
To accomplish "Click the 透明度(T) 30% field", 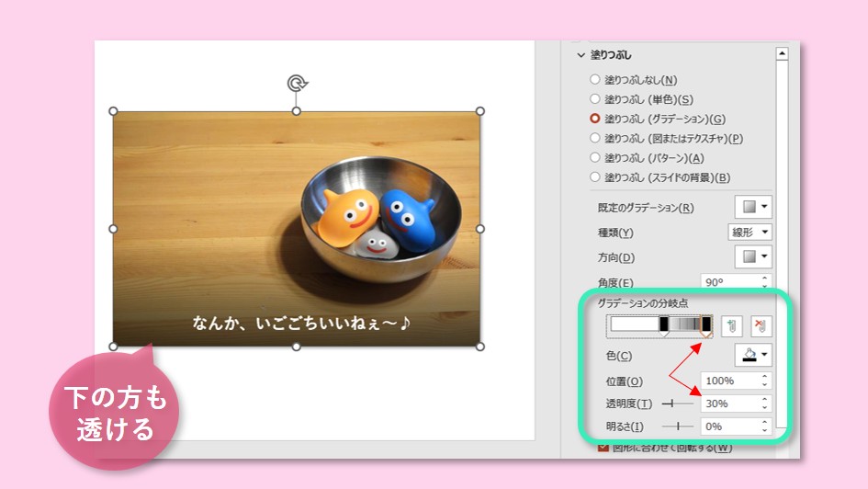I will [729, 404].
